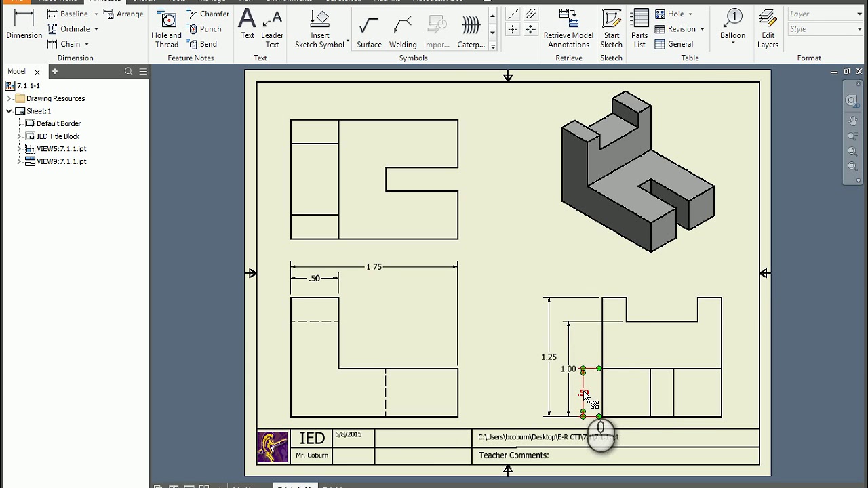Click the Centerline Bisector tool icon
Image resolution: width=868 pixels, height=488 pixels.
pyautogui.click(x=530, y=14)
